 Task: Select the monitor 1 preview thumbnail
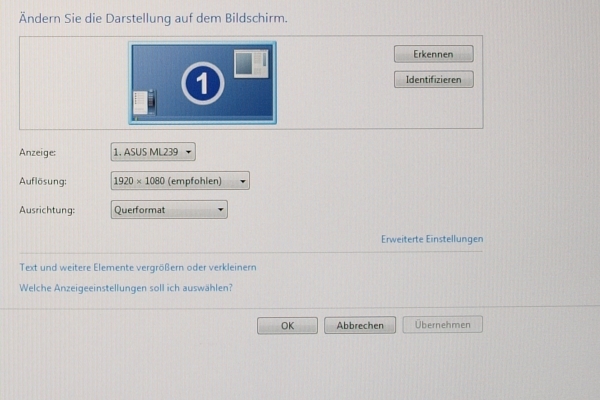coord(202,83)
